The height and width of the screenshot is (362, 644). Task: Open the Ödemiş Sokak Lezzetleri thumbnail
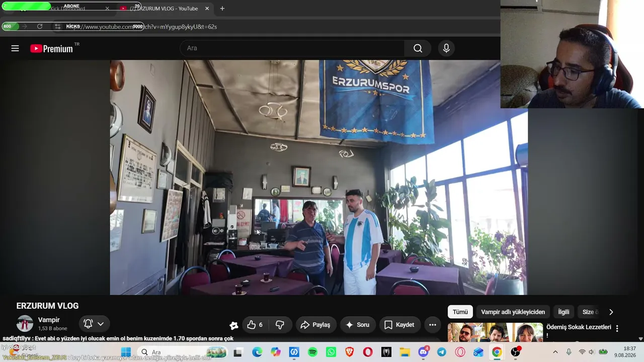click(x=495, y=333)
